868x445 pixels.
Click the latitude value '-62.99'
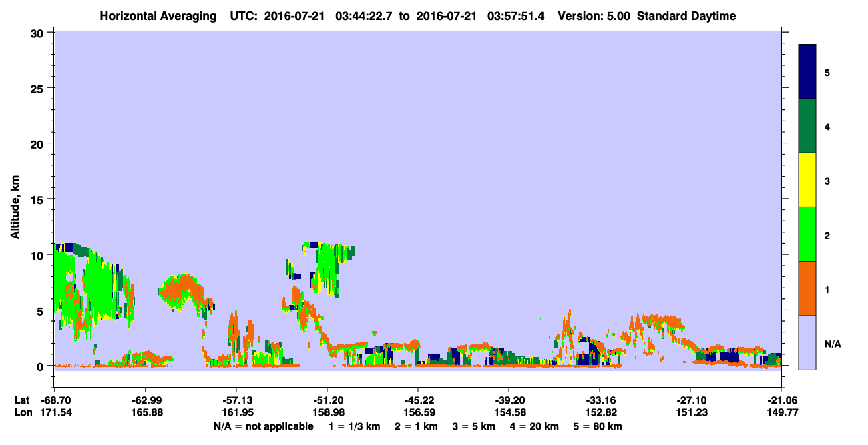(146, 400)
